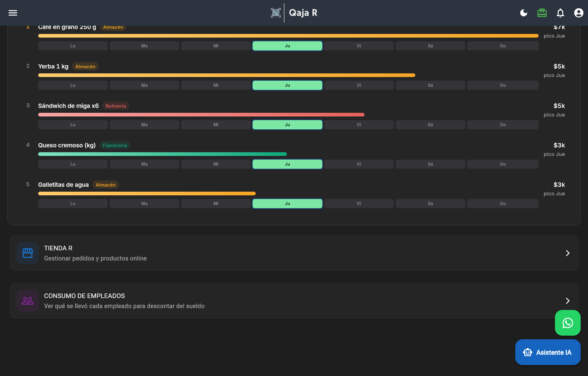588x376 pixels.
Task: Select Vi day for Café en grano
Action: [x=359, y=46]
